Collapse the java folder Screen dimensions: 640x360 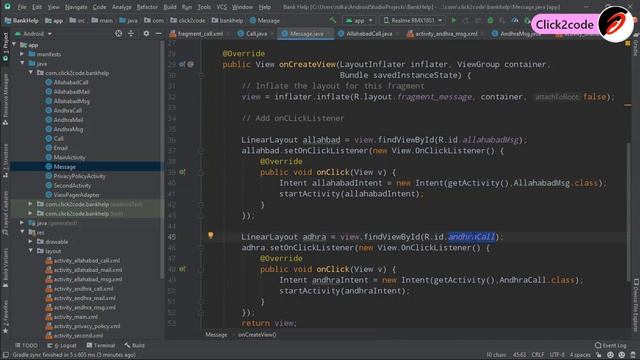[22, 63]
